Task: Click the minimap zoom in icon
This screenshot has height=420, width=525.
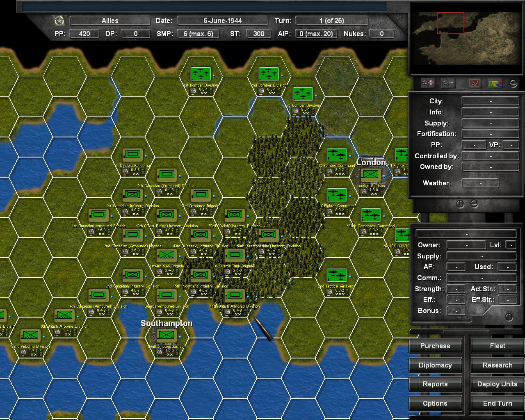Action: [428, 83]
